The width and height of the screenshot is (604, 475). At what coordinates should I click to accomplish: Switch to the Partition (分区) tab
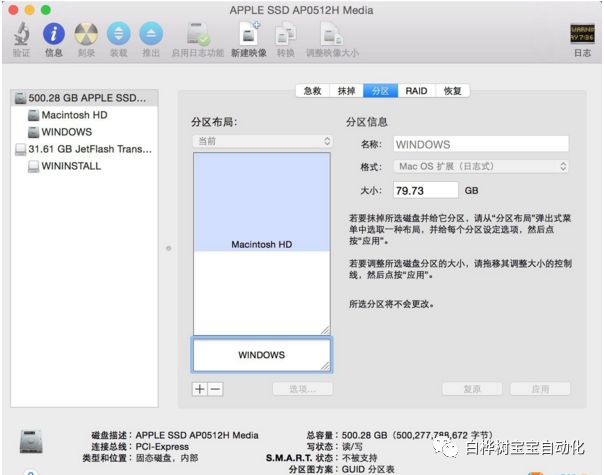(381, 91)
